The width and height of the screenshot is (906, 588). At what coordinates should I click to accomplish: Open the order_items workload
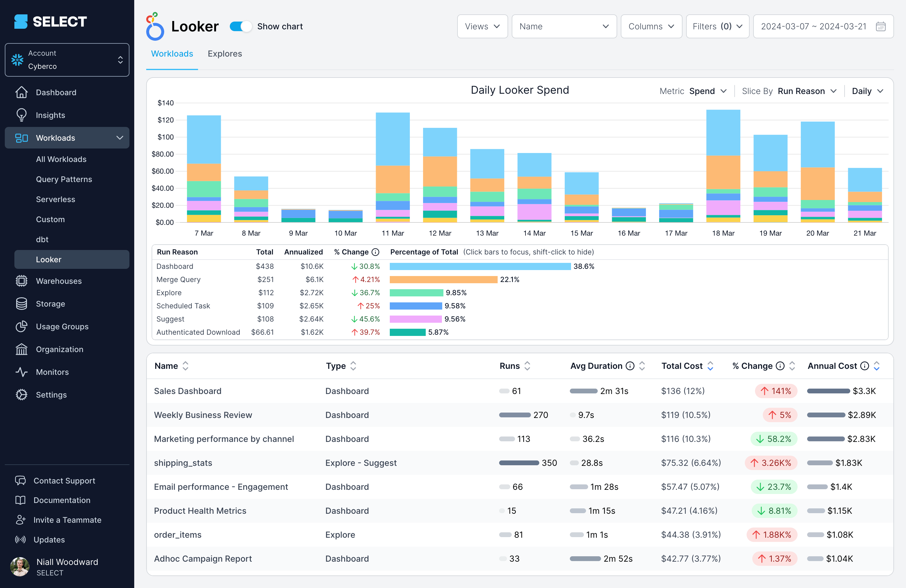[x=178, y=534]
